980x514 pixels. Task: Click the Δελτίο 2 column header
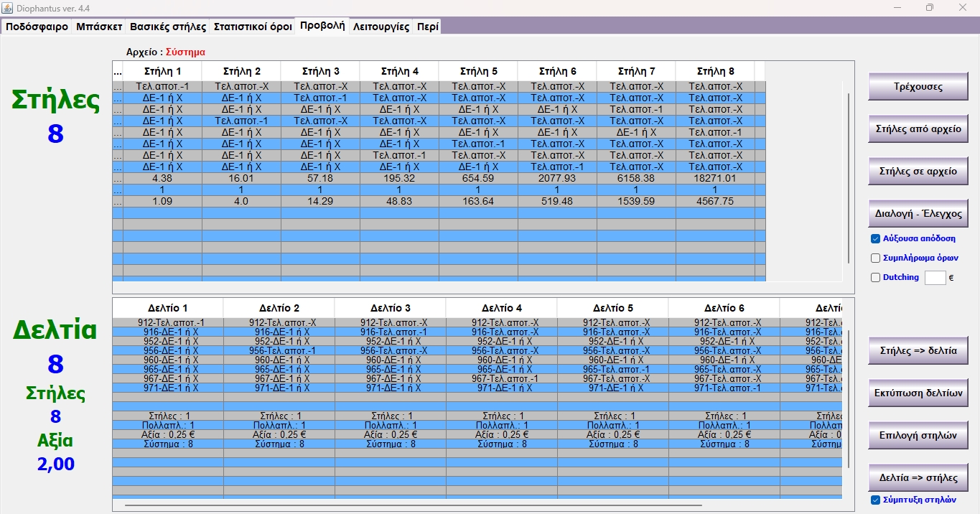pos(279,308)
